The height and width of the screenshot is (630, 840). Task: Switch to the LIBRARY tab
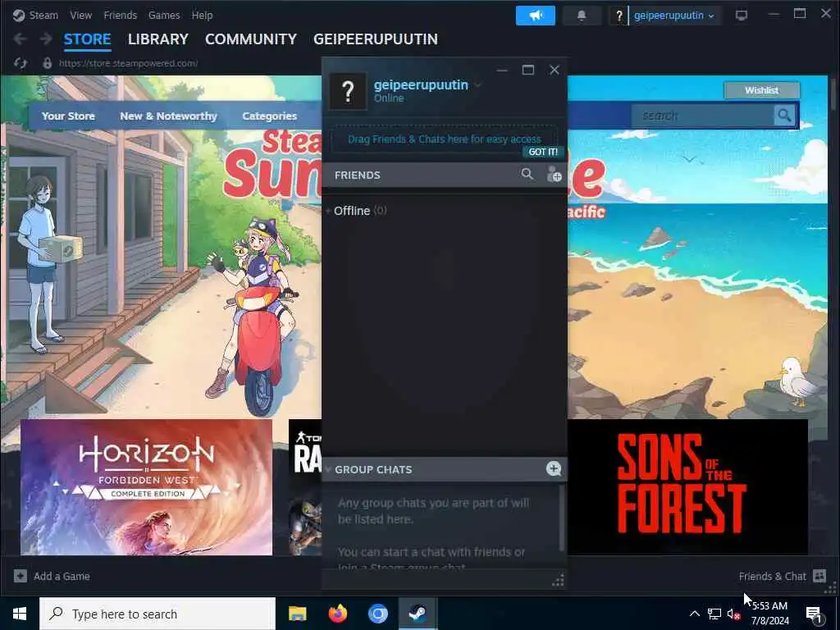(x=158, y=39)
